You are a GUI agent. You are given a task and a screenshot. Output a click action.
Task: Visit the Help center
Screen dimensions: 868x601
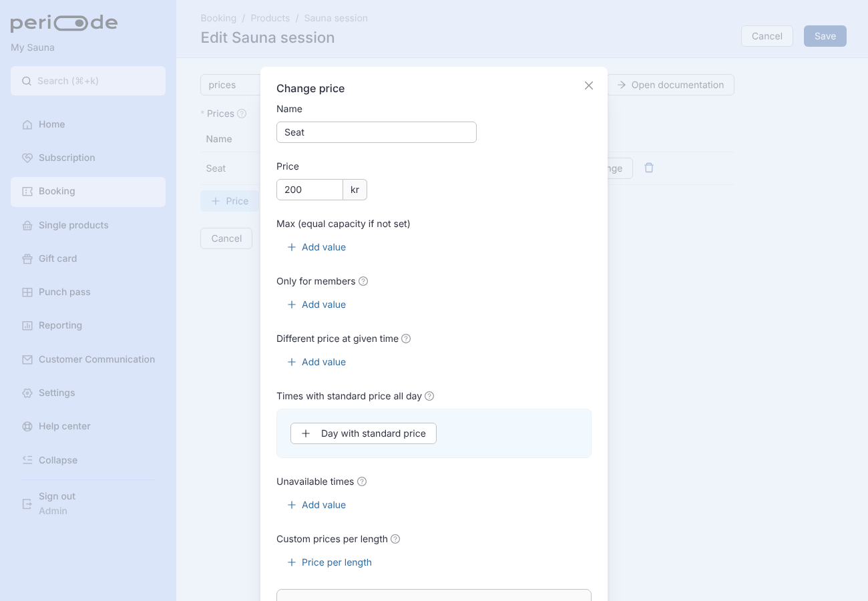point(88,426)
